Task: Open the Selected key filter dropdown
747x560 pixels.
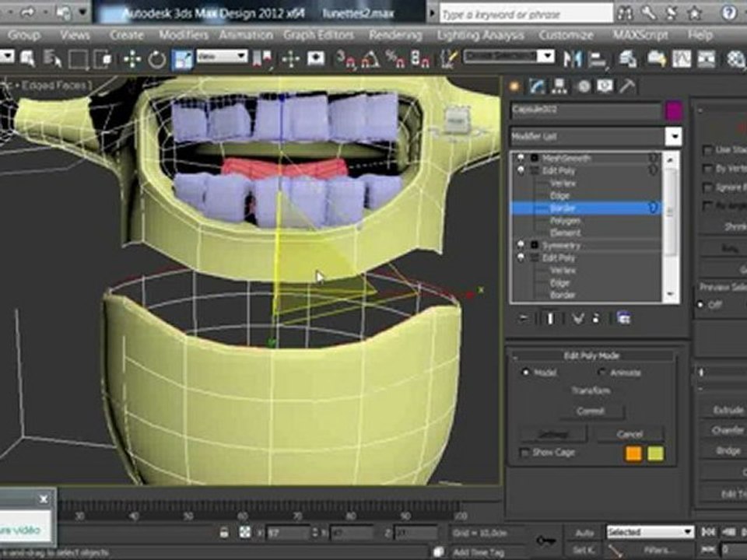Action: coord(650,531)
